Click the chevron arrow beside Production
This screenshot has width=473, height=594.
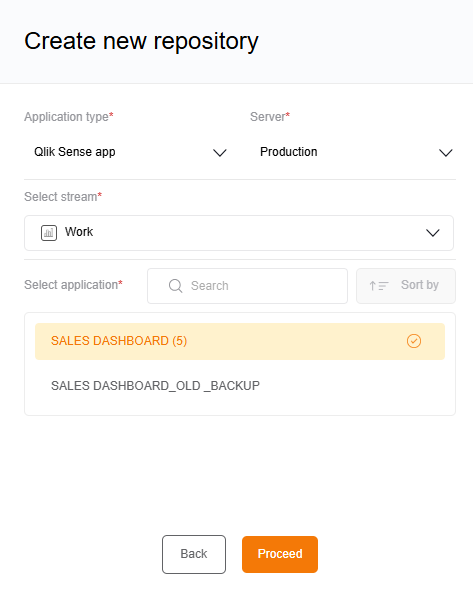point(446,153)
